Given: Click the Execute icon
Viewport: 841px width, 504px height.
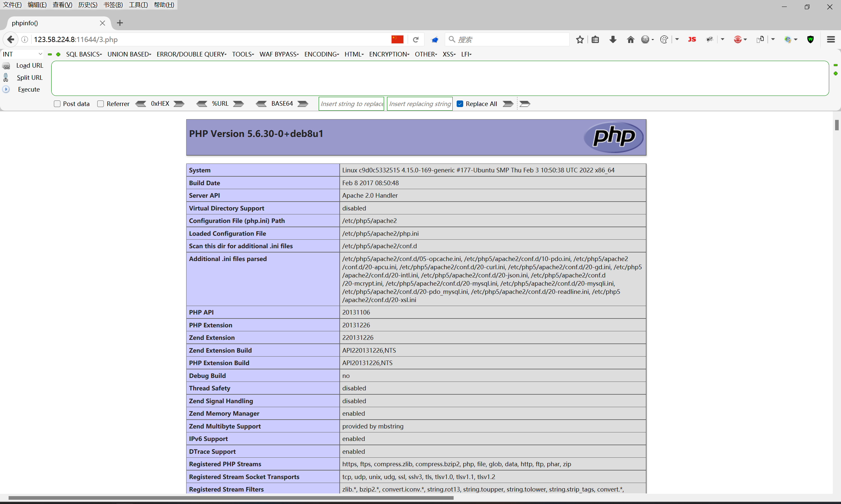Looking at the screenshot, I should tap(6, 89).
